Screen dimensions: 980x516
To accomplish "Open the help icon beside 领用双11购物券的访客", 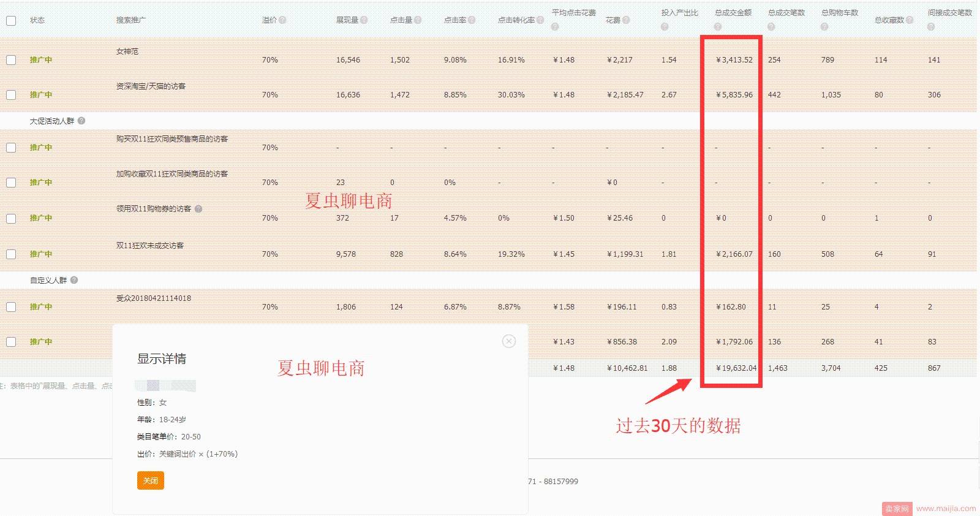I will tap(198, 209).
